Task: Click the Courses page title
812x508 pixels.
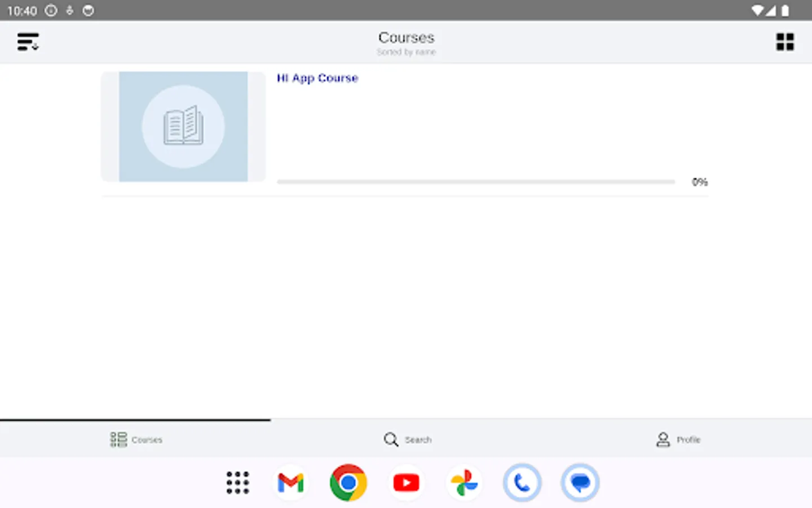Action: (406, 38)
